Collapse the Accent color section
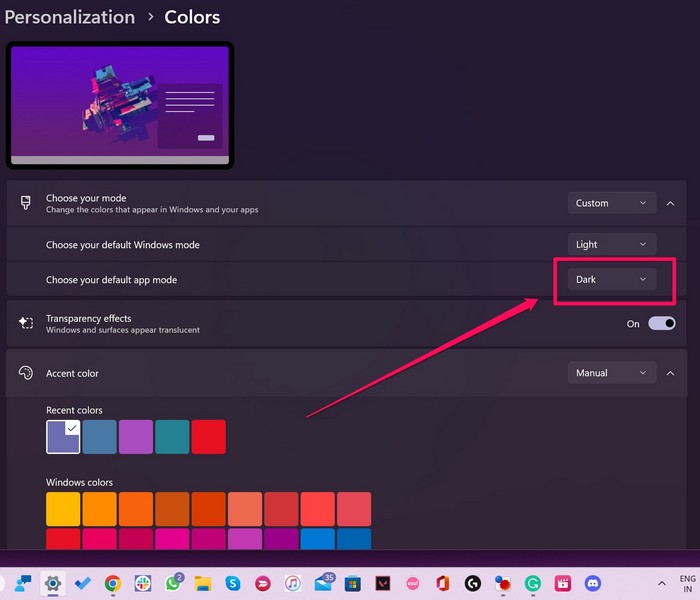Viewport: 700px width, 600px height. 670,373
